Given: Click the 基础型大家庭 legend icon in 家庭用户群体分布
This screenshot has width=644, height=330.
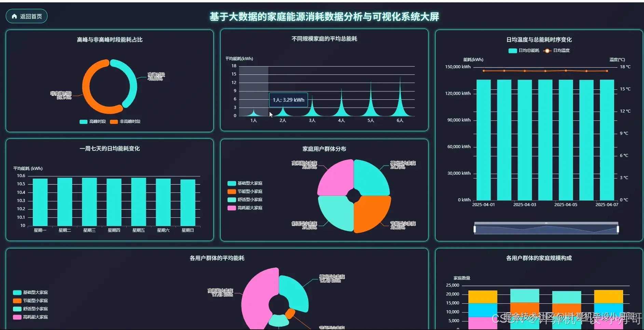Looking at the screenshot, I should point(231,183).
